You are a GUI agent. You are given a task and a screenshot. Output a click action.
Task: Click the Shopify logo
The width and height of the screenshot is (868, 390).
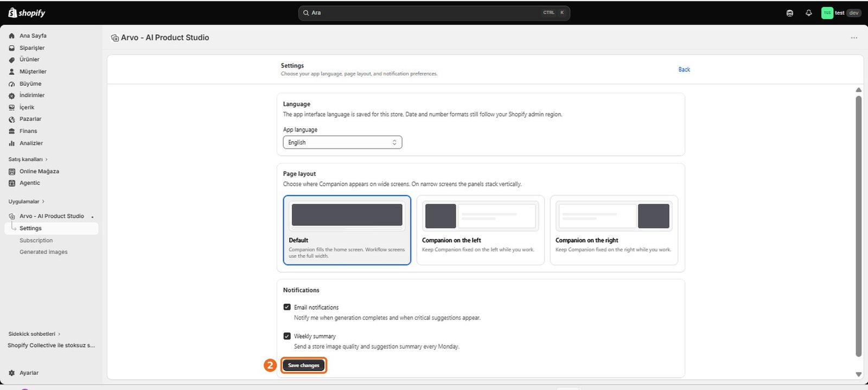coord(27,12)
